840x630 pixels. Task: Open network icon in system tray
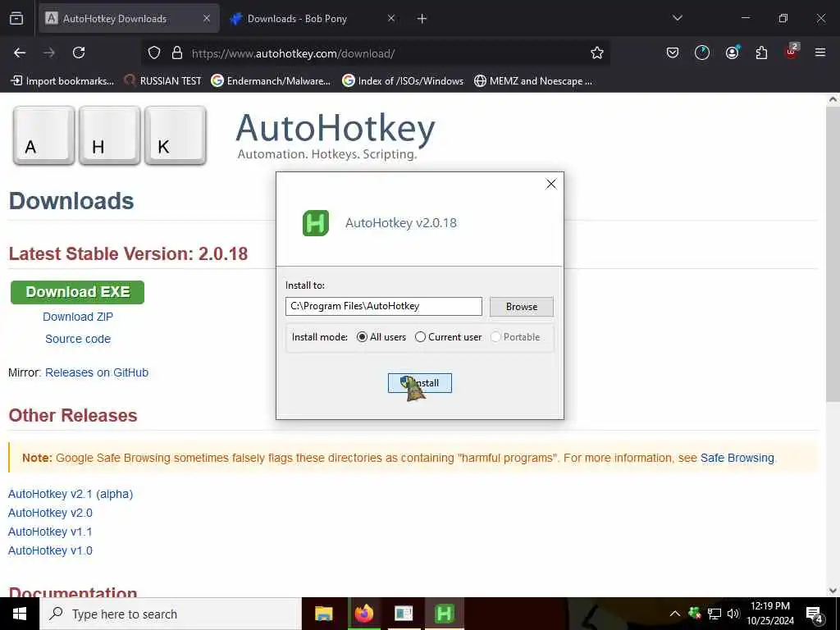point(714,614)
